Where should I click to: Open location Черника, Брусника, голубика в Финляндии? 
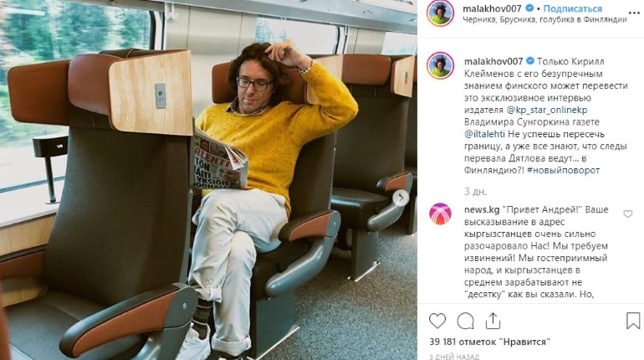click(544, 20)
